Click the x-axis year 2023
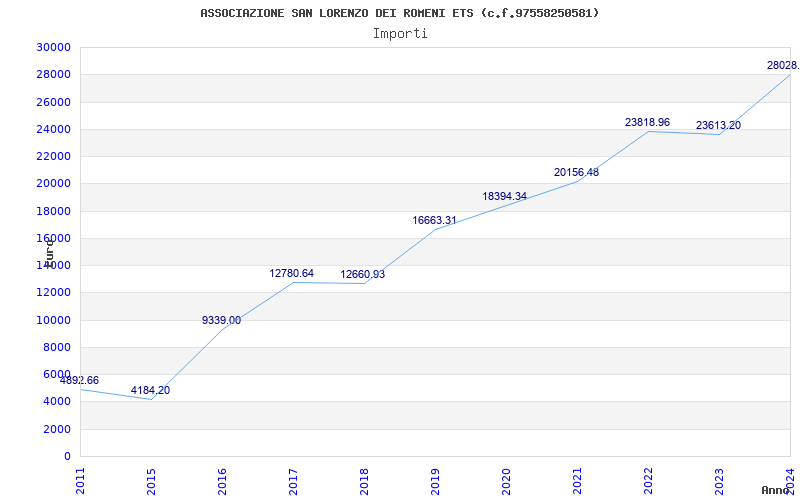This screenshot has height=500, width=800. coord(719,481)
